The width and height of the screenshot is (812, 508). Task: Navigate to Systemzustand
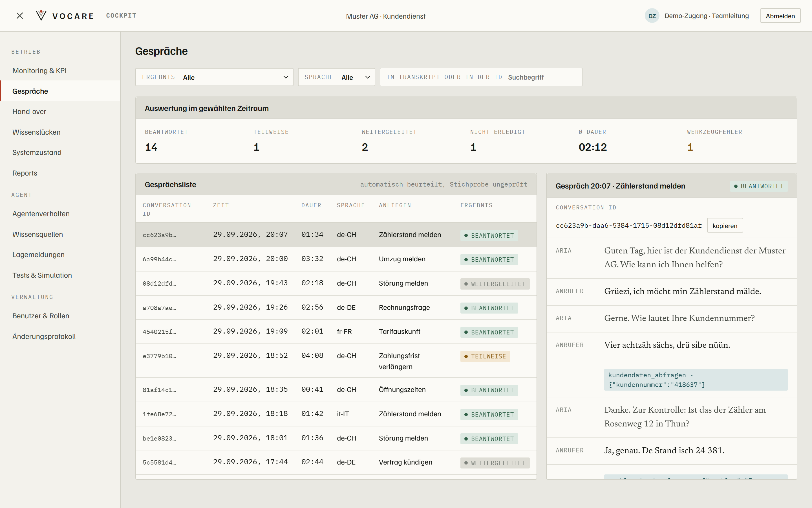(60, 152)
